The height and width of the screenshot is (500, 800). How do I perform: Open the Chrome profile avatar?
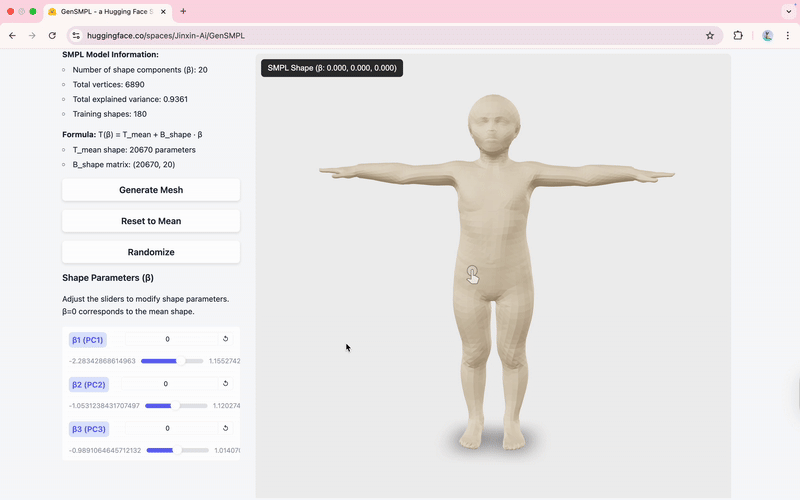767,36
